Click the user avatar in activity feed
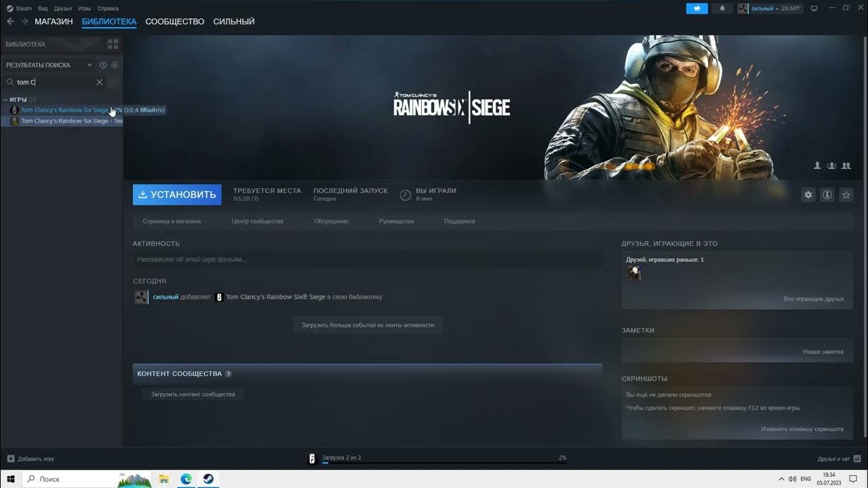 click(x=141, y=297)
